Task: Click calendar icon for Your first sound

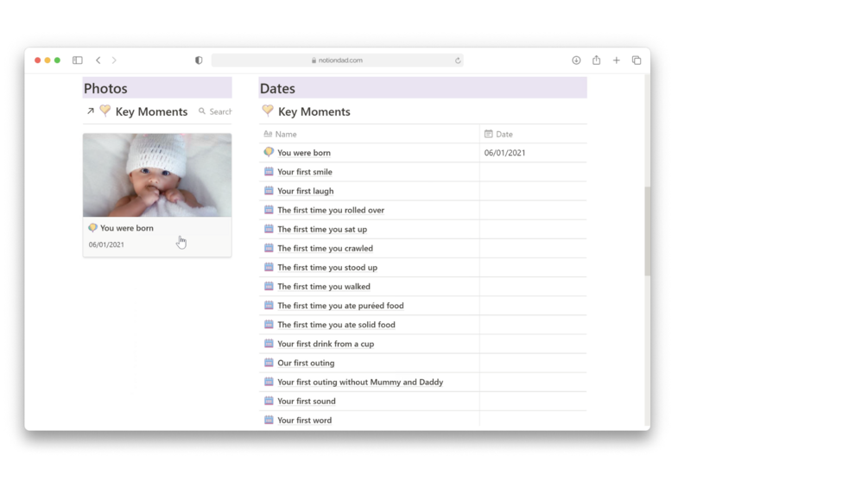Action: click(x=269, y=401)
